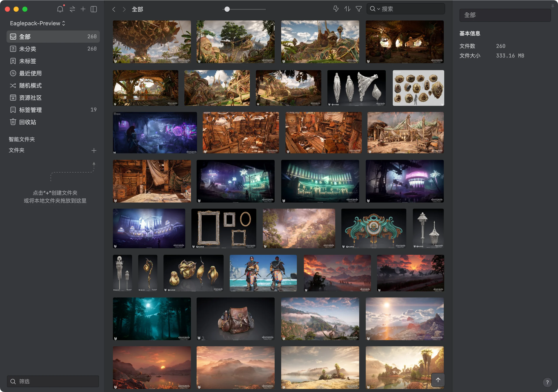The width and height of the screenshot is (558, 392).
Task: Open 未标签 in the sidebar
Action: tap(53, 61)
